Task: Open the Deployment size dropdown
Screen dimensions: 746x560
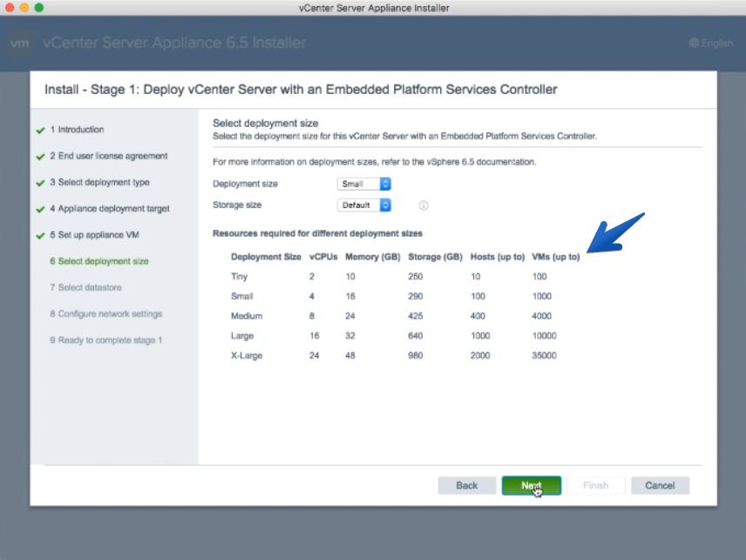Action: click(x=364, y=184)
